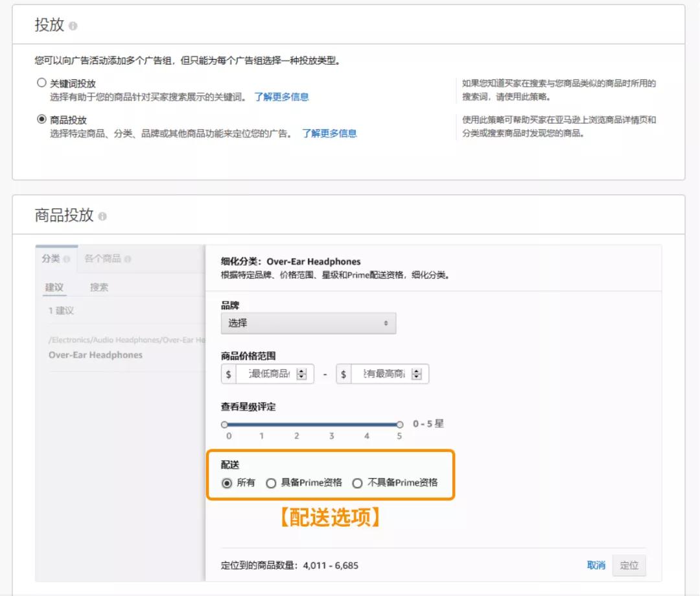Screen dimensions: 700x596
Task: Select the 不具备Prime资格 delivery option
Action: click(x=357, y=483)
